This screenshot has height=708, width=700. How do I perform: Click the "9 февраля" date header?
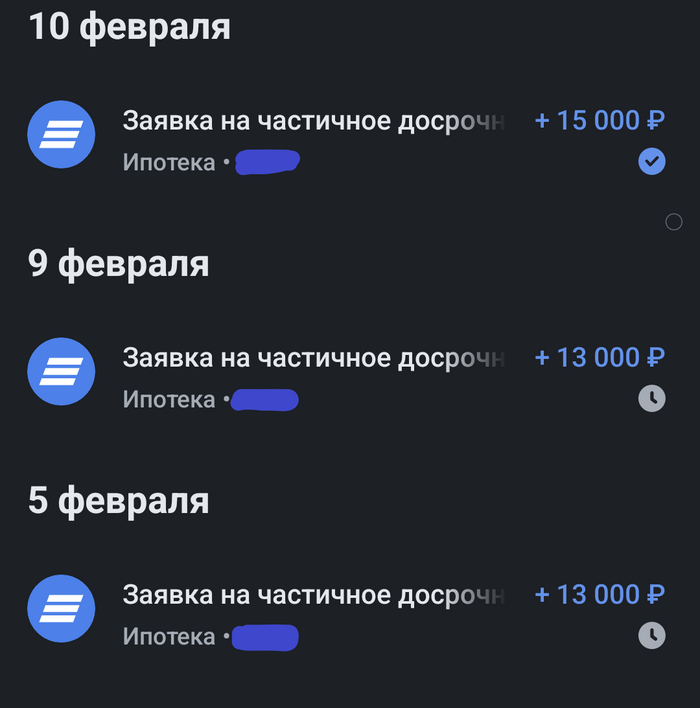[x=119, y=264]
